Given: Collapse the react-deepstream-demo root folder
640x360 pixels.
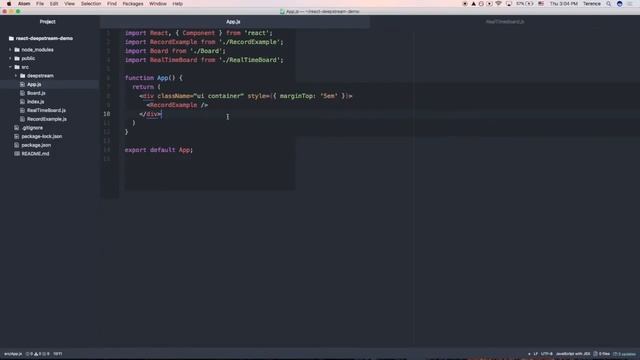Looking at the screenshot, I should pyautogui.click(x=40, y=38).
